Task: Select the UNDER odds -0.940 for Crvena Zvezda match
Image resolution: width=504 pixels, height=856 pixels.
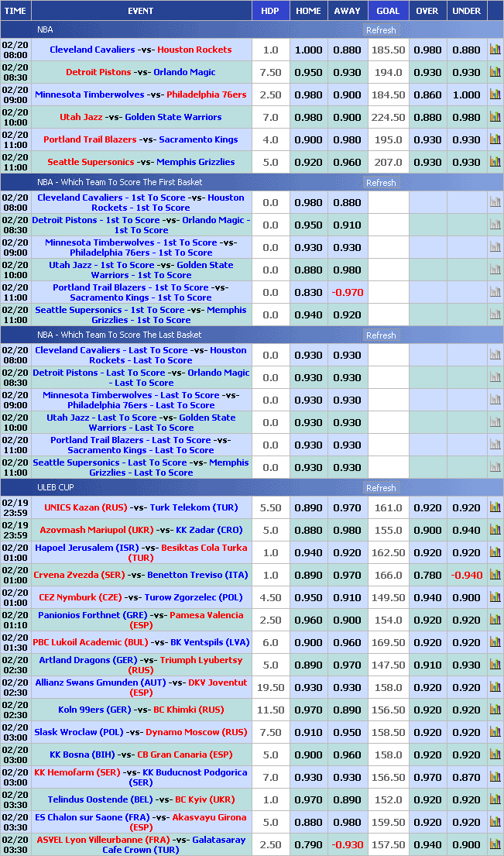Action: click(466, 576)
